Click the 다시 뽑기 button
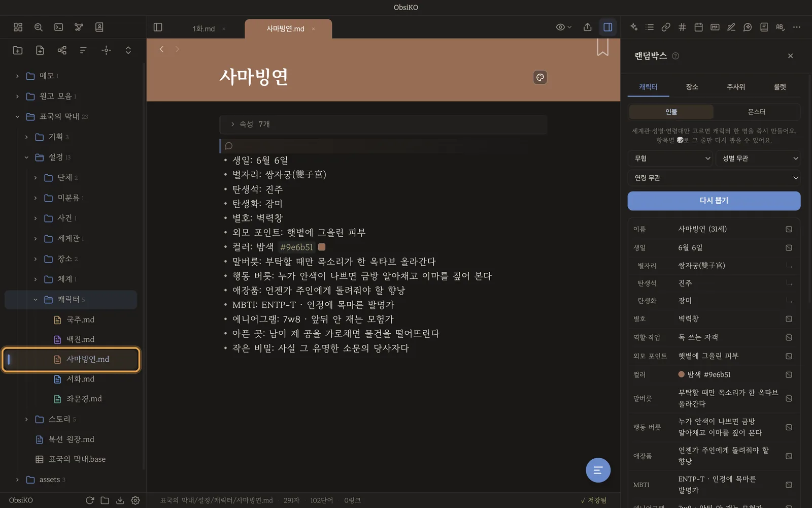 tap(714, 201)
